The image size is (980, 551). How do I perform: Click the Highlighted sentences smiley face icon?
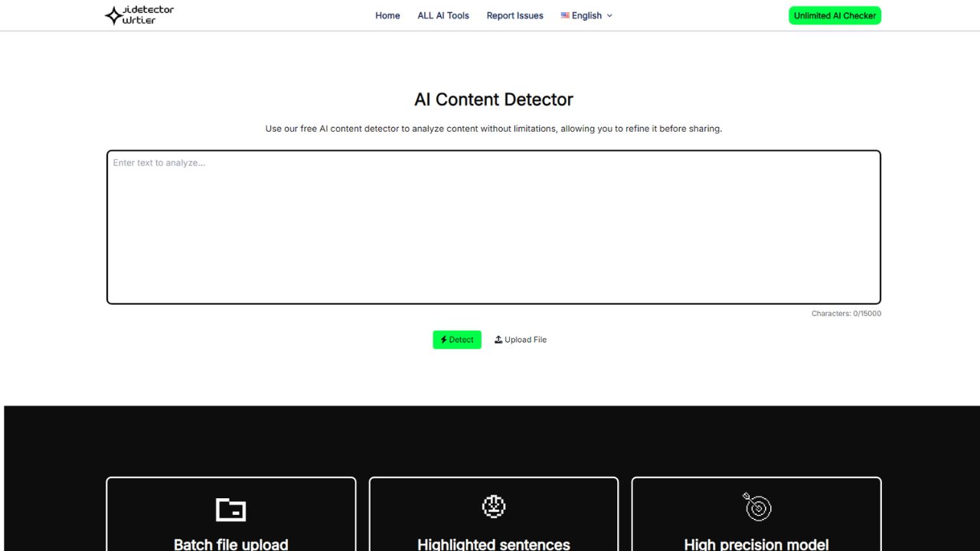point(493,506)
